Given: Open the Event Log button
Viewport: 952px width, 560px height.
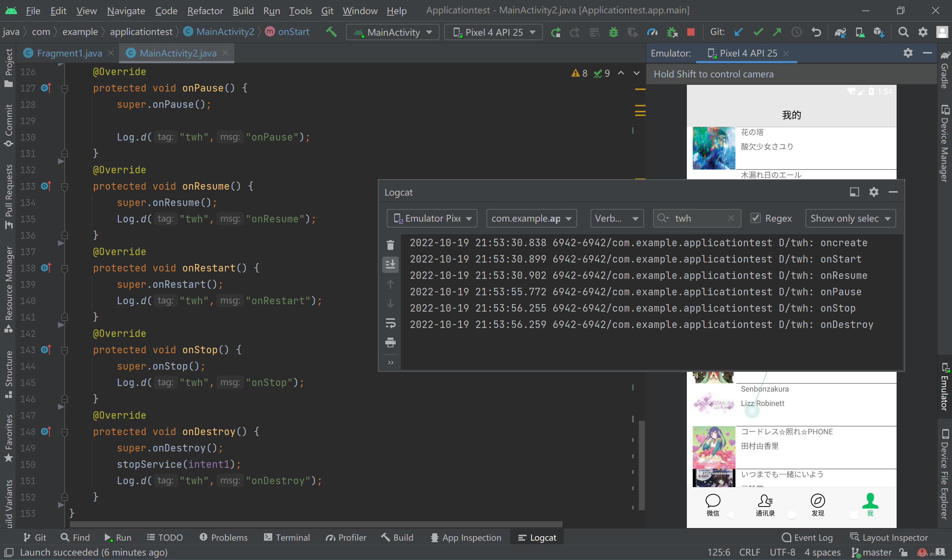Looking at the screenshot, I should click(807, 537).
